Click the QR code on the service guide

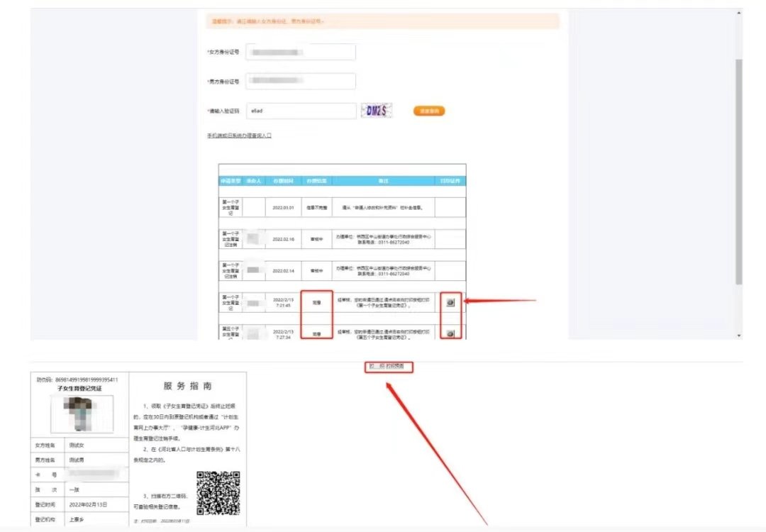tap(218, 493)
